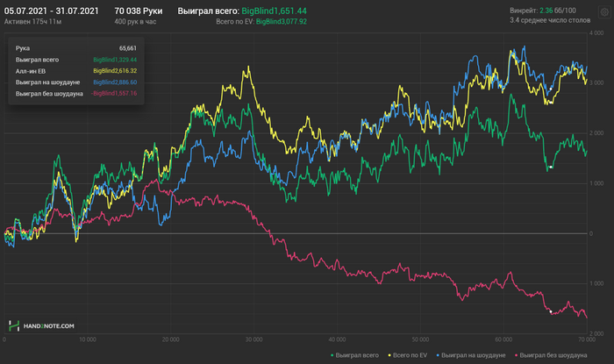Click the 20 000 x-axis label
614x364 pixels.
[171, 339]
